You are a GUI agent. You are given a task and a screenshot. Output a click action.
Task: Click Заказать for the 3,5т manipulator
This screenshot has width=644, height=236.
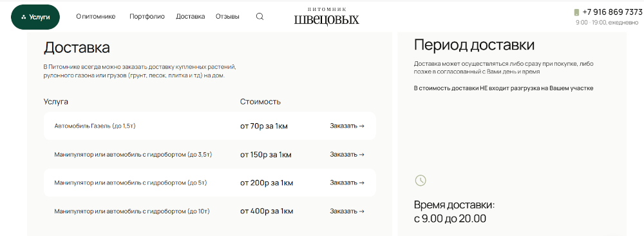tap(347, 154)
